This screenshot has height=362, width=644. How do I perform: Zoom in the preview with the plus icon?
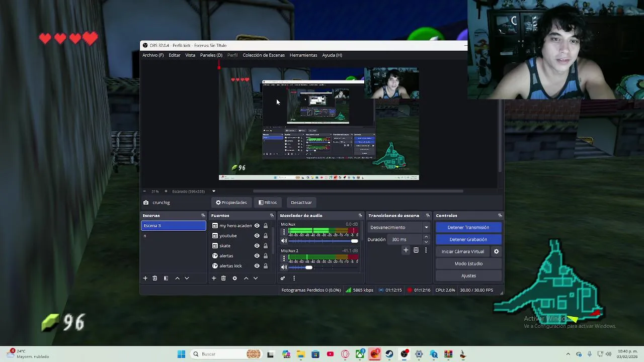[x=166, y=191]
